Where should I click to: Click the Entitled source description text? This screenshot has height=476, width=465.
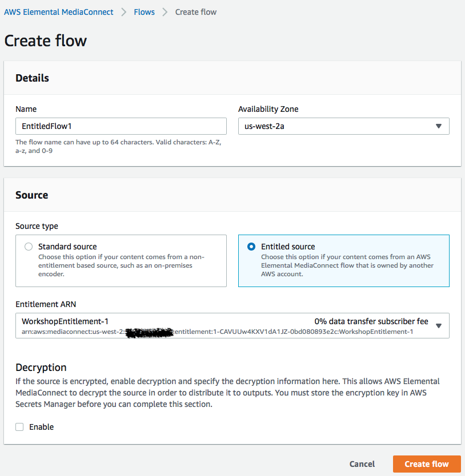coord(347,265)
